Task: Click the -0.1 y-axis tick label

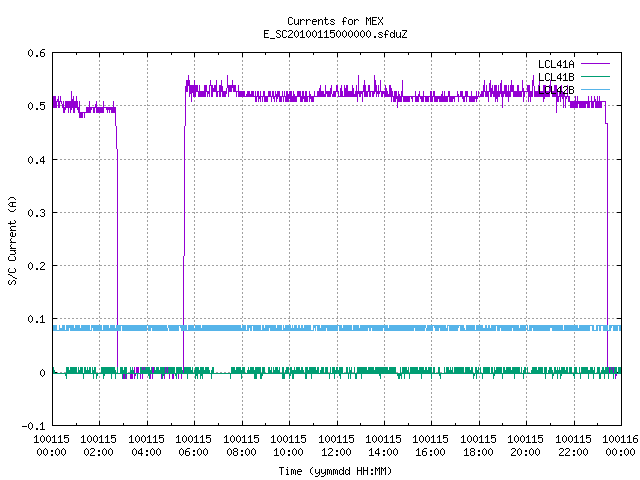Action: pyautogui.click(x=33, y=426)
